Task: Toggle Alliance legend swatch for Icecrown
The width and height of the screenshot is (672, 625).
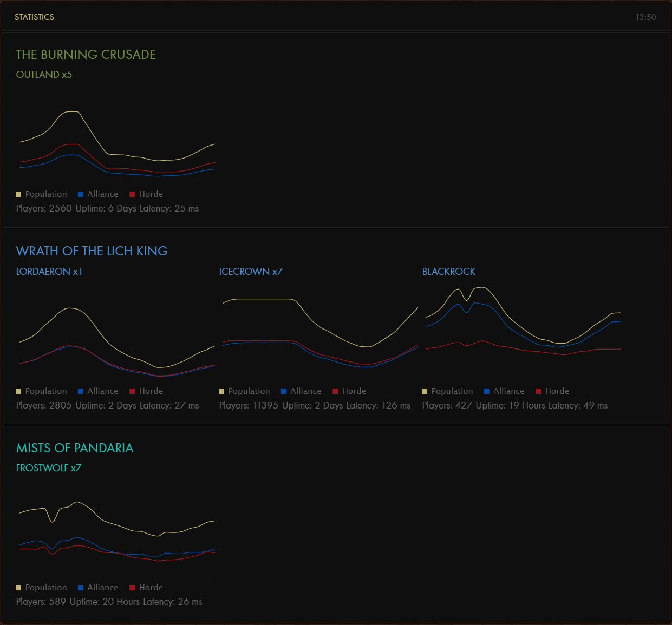Action: 284,391
